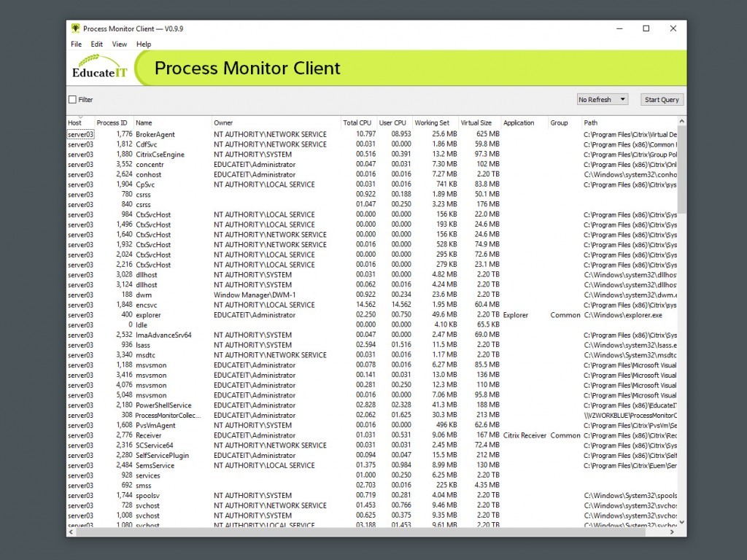Open the File menu
This screenshot has height=560, width=747.
[76, 44]
